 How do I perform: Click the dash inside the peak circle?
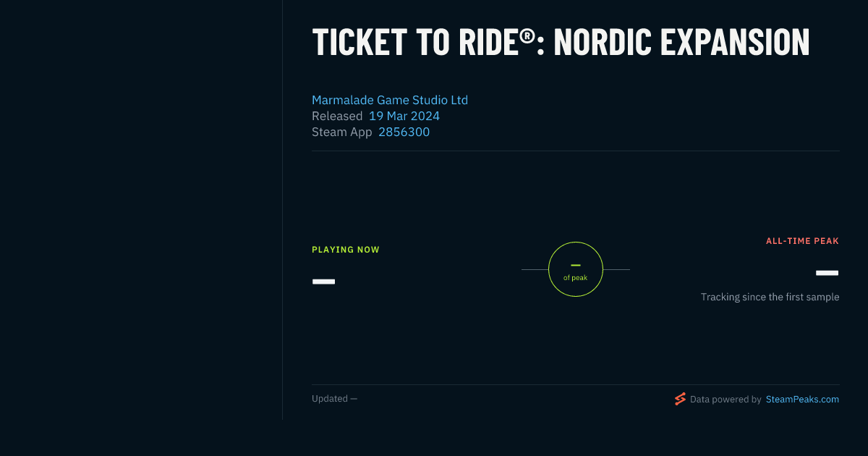coord(576,266)
